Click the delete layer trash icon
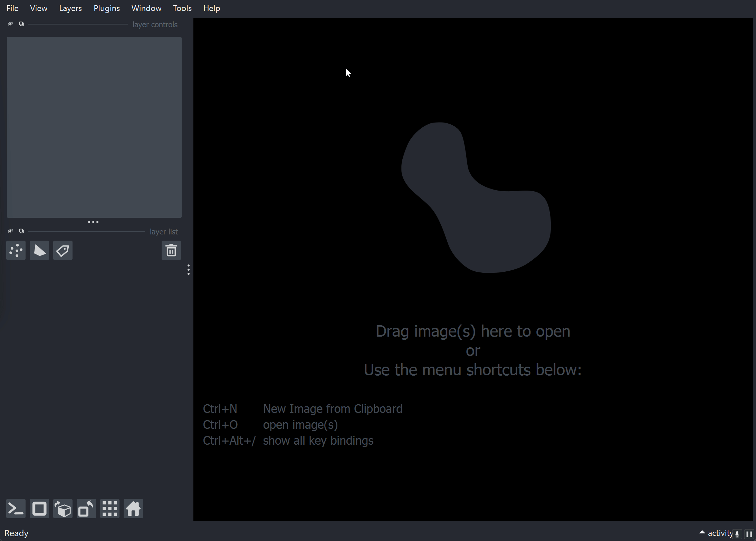Screen dimensions: 756x541 pyautogui.click(x=171, y=250)
